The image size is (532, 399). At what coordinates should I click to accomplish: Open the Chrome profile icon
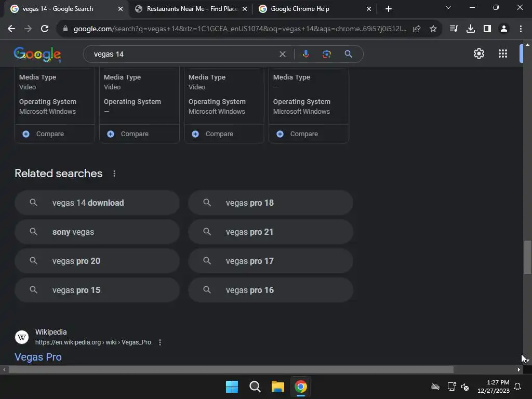[x=504, y=29]
